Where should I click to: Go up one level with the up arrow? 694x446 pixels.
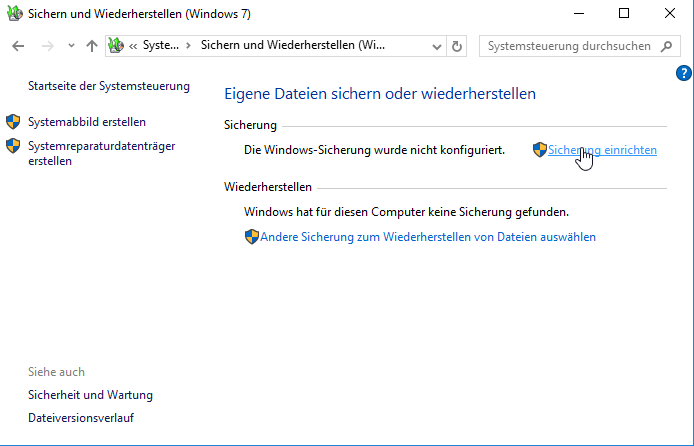pos(92,46)
